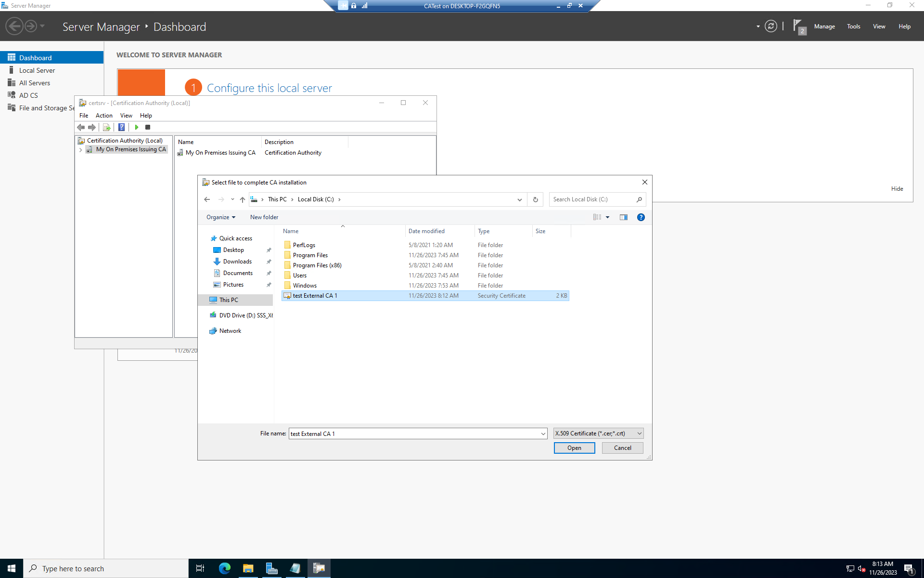This screenshot has width=924, height=578.
Task: Open the file dialog help question mark icon
Action: point(641,217)
